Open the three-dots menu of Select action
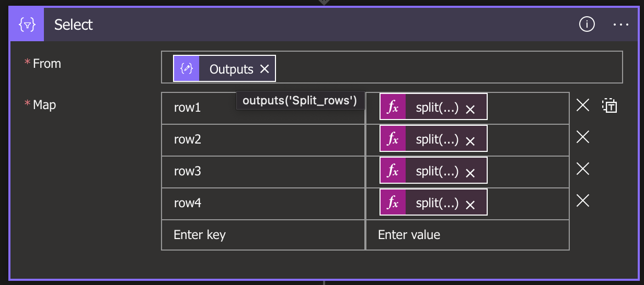The width and height of the screenshot is (644, 285). tap(621, 25)
